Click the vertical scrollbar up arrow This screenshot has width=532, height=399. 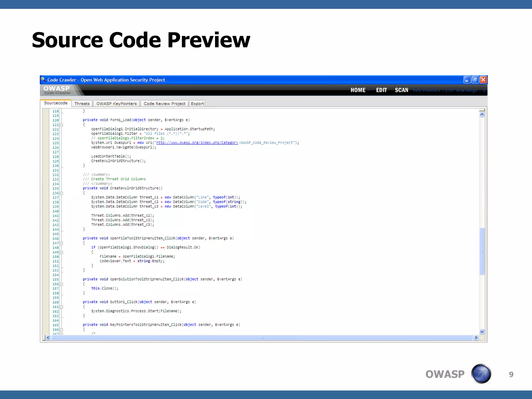click(482, 114)
